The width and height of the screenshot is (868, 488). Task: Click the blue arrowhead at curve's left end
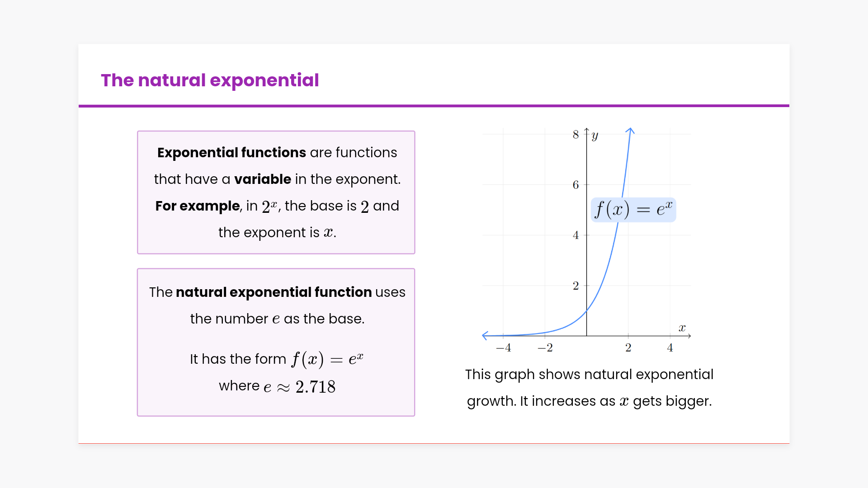485,335
